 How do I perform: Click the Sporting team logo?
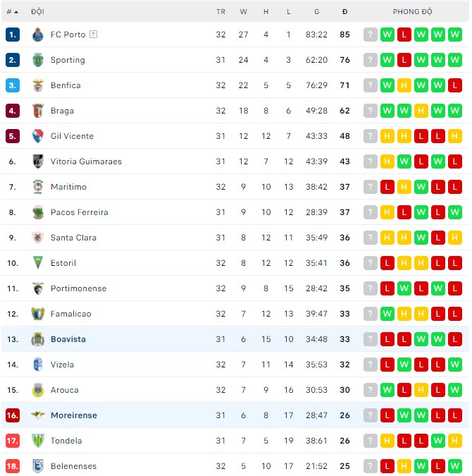38,60
